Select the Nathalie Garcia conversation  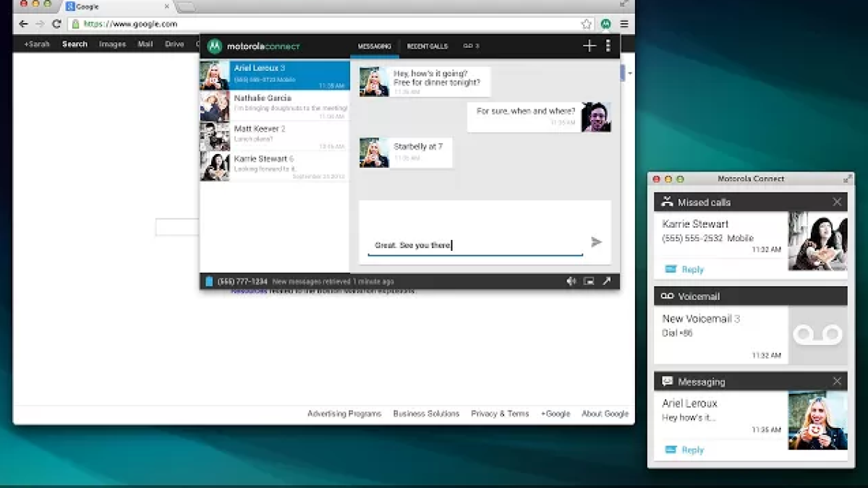click(x=275, y=106)
